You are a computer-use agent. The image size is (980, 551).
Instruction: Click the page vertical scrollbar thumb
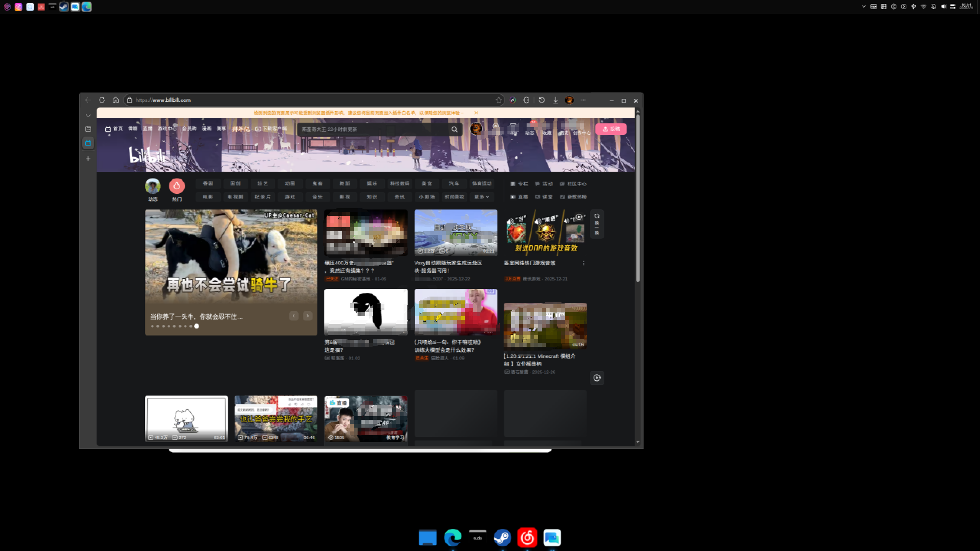(x=638, y=198)
